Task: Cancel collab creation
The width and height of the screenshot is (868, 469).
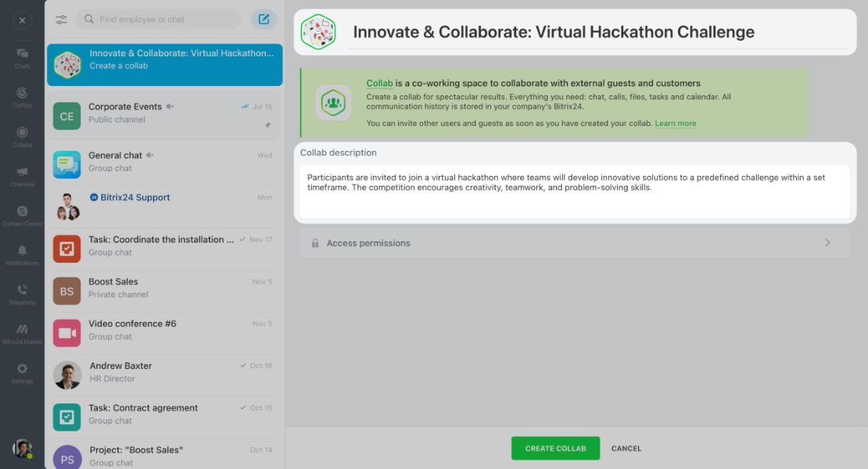Action: (626, 449)
